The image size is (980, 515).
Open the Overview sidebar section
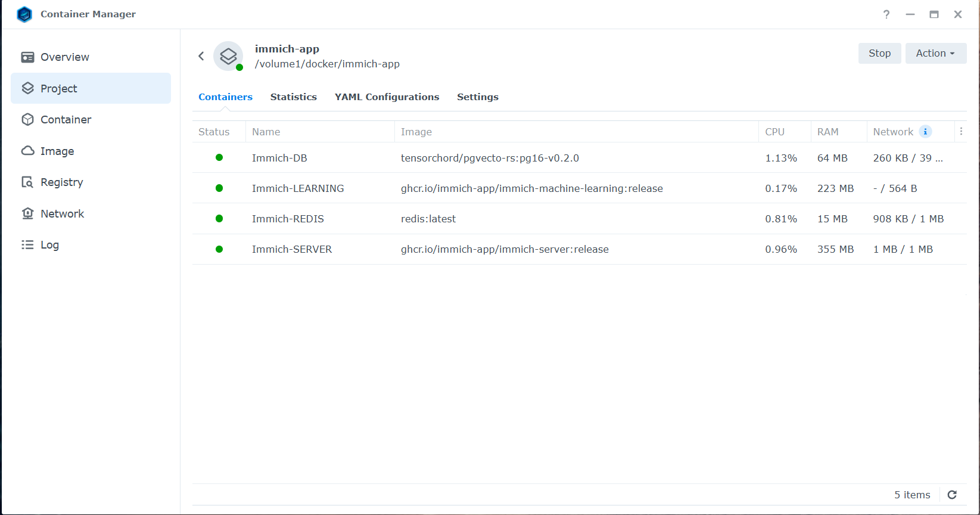[x=91, y=57]
